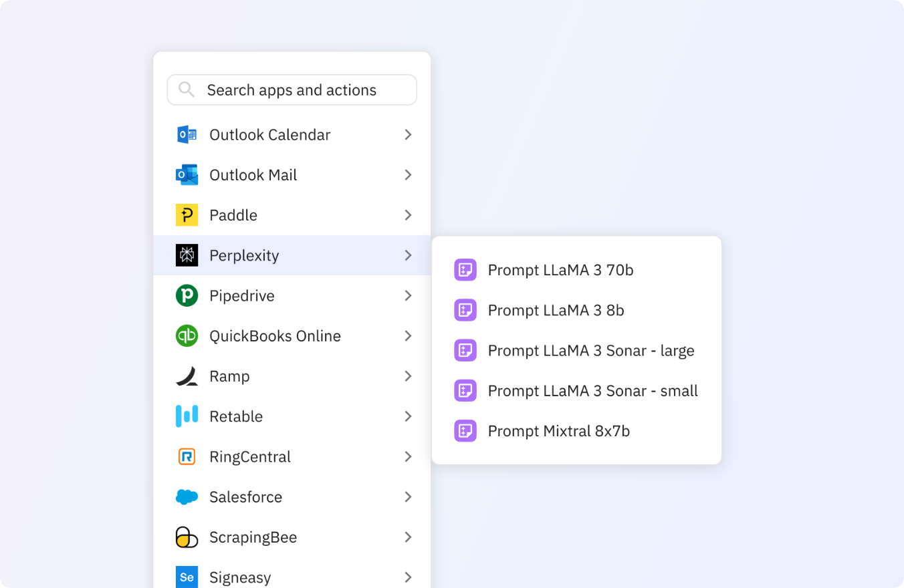The height and width of the screenshot is (588, 904).
Task: Expand the ScrapingBee row chevron
Action: click(x=408, y=537)
